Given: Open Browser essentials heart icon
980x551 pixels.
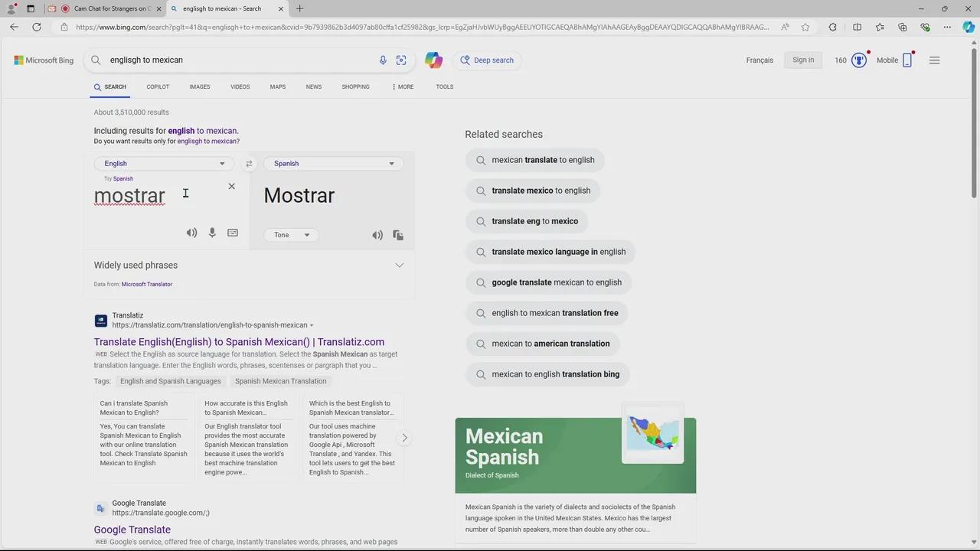Looking at the screenshot, I should coord(925,27).
